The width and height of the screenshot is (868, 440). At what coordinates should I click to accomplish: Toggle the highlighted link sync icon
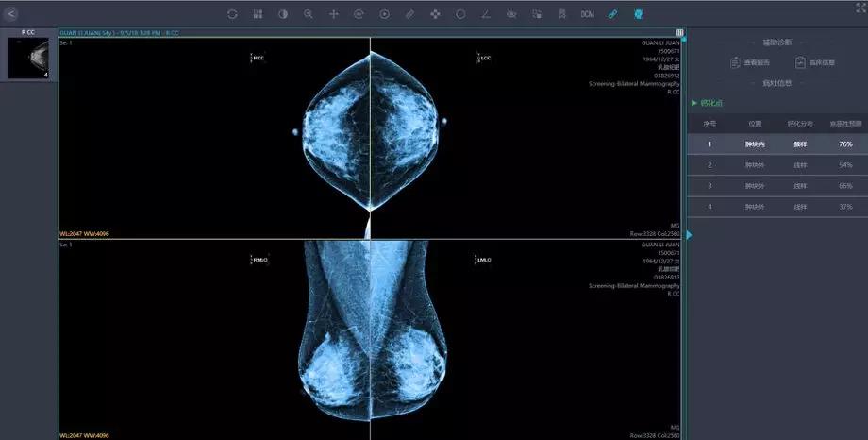point(612,14)
